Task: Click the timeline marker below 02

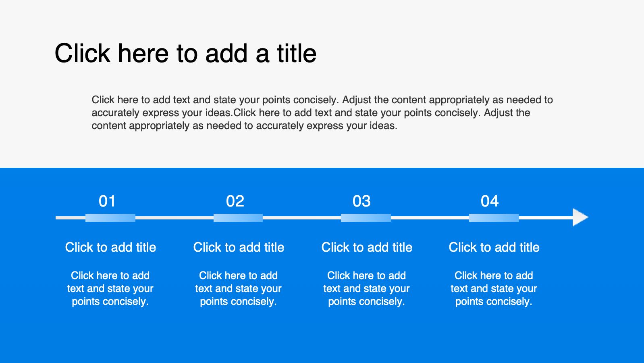Action: tap(238, 218)
